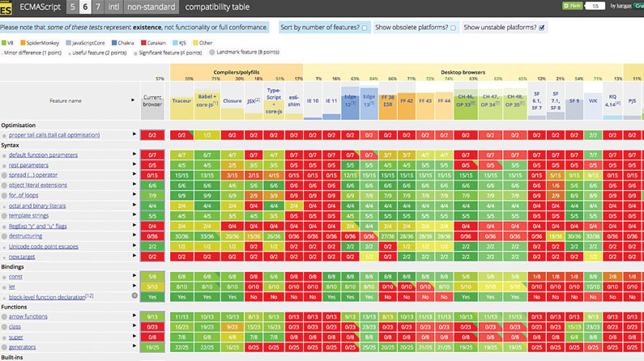Expand proper tail calls row arrow
644x361 pixels.
(134, 134)
